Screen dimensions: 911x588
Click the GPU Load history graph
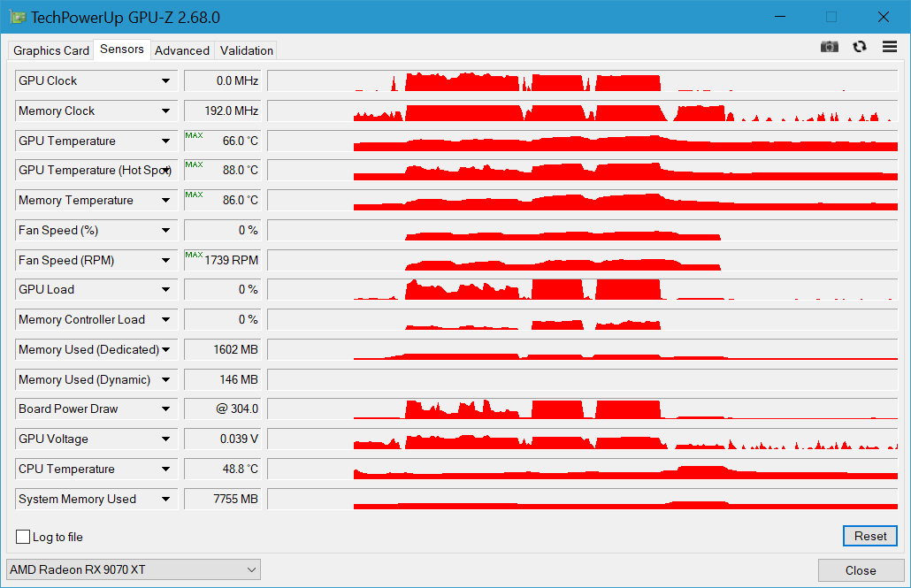coord(583,289)
